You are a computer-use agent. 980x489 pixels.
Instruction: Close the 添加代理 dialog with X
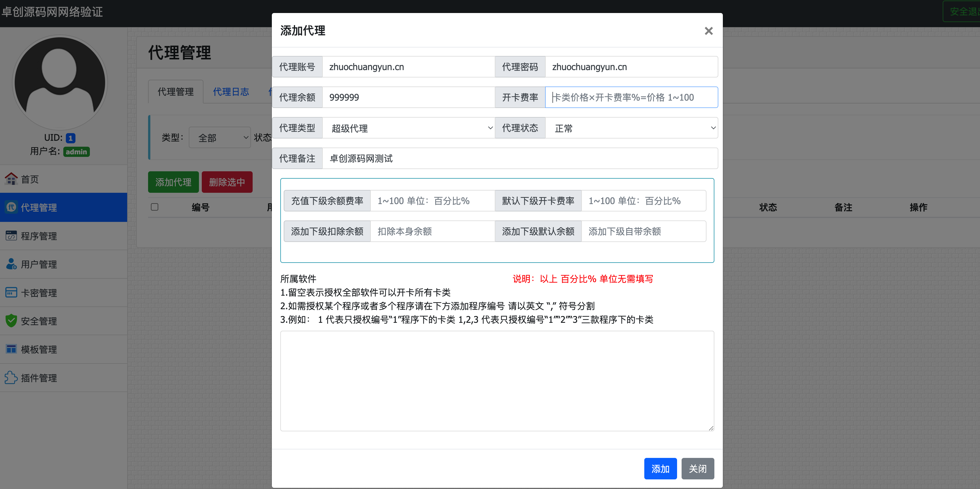coord(708,31)
